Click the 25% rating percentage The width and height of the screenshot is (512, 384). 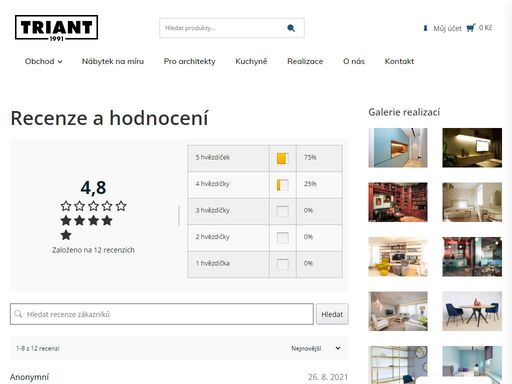(310, 184)
